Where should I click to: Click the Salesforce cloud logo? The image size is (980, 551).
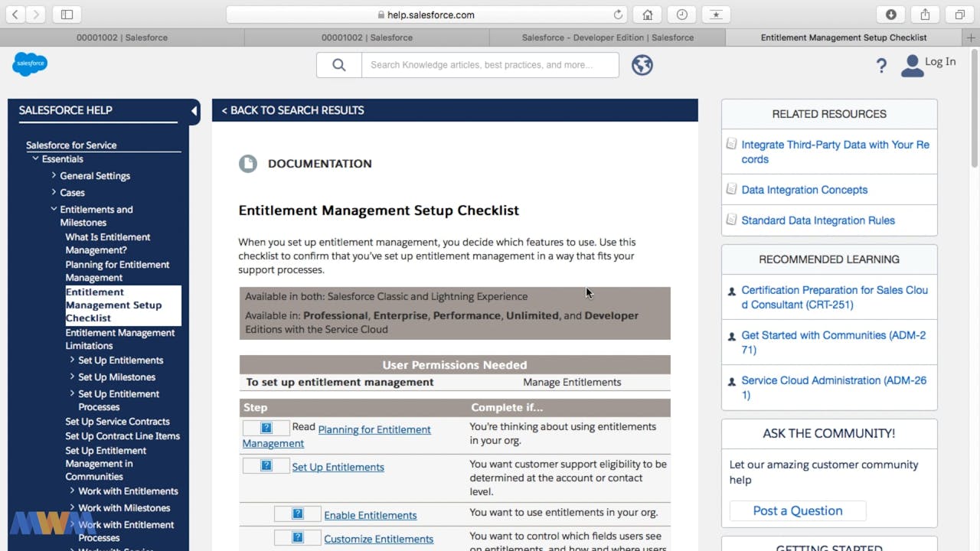pos(30,64)
